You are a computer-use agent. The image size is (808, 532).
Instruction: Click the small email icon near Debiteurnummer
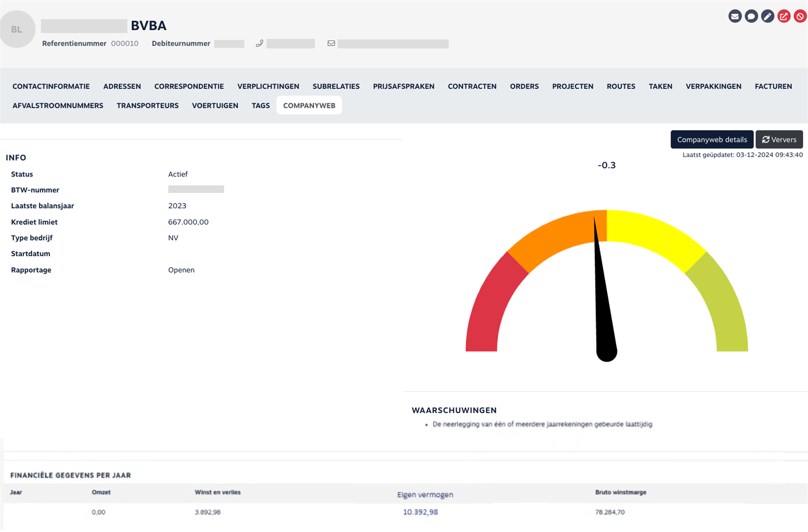click(331, 44)
